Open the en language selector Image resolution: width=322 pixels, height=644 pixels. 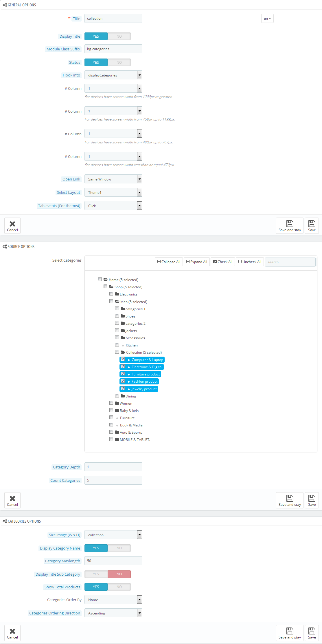tap(267, 19)
